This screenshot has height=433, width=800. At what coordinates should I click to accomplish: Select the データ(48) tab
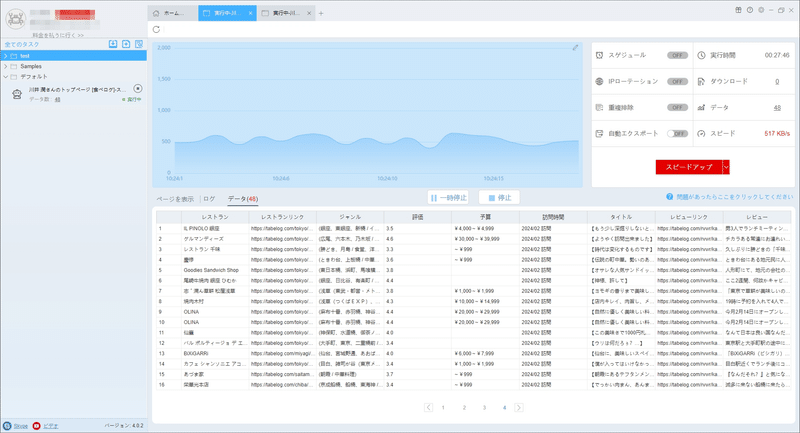point(243,199)
